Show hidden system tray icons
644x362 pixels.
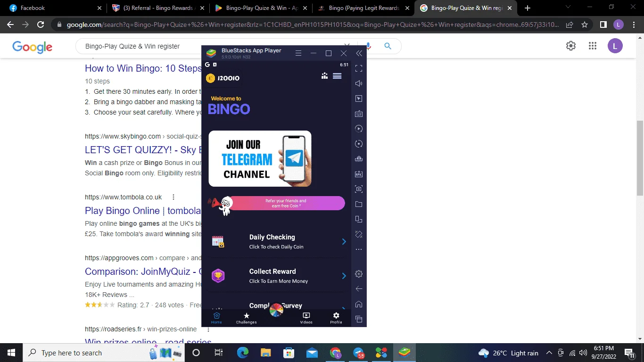click(549, 353)
